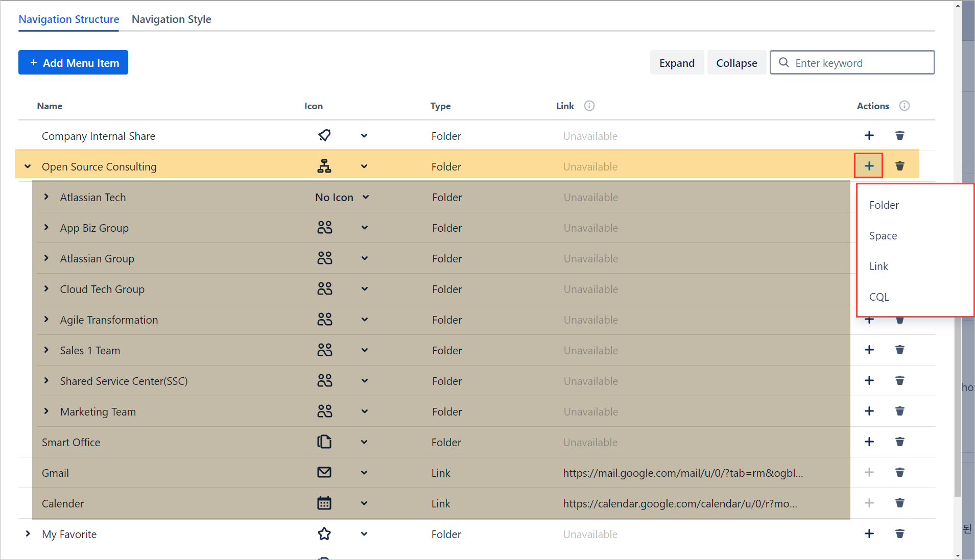This screenshot has height=560, width=975.
Task: Switch to the Navigation Style tab
Action: point(171,19)
